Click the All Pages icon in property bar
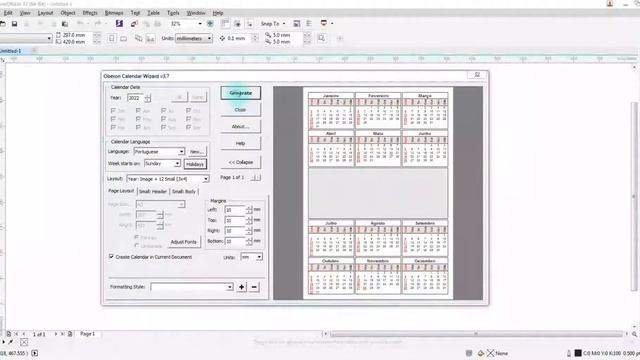Image resolution: width=640 pixels, height=360 pixels. [139, 38]
